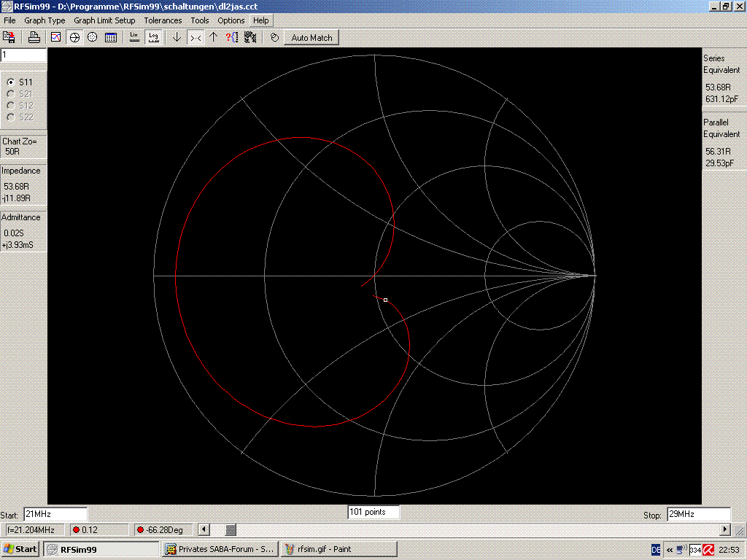
Task: Open the Graph Limit Setup menu
Action: (104, 20)
